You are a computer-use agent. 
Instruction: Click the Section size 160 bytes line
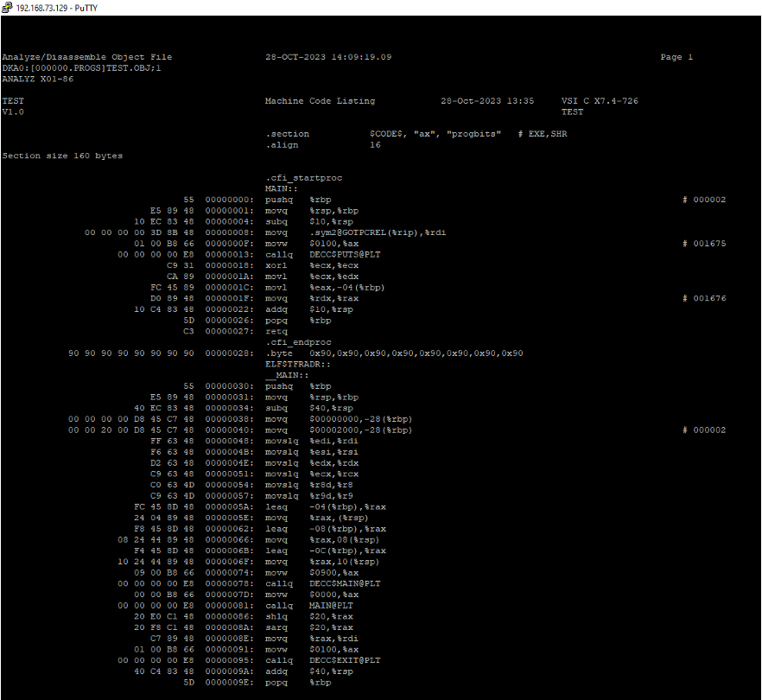62,156
